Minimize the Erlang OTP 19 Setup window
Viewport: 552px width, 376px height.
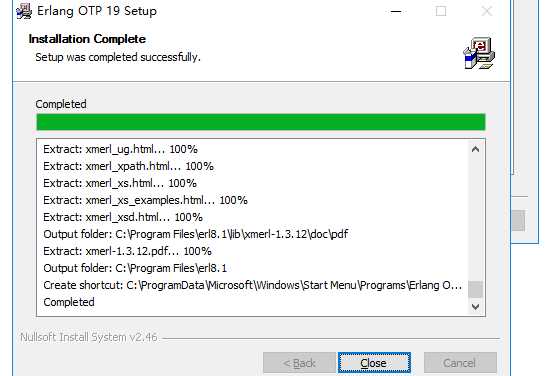tap(396, 11)
